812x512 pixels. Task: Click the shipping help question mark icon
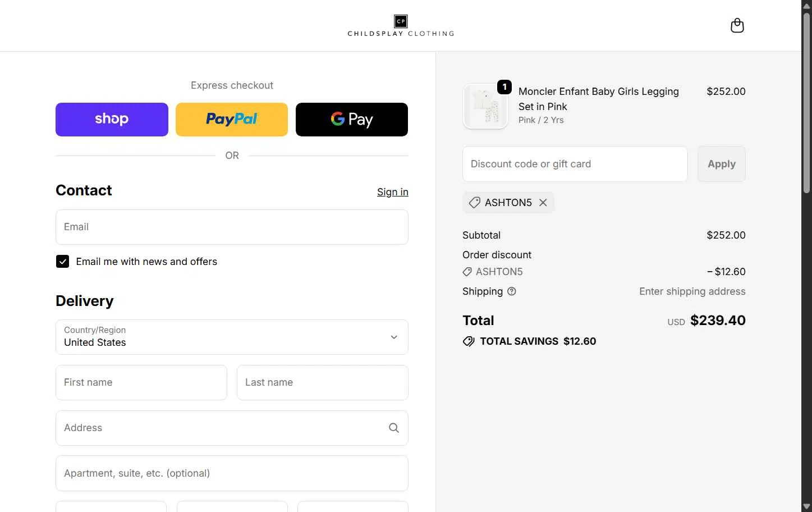point(511,291)
